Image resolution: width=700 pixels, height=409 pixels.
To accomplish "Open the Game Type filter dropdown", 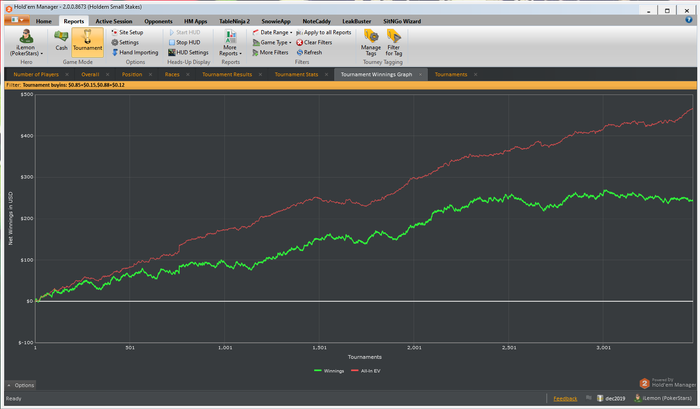I will click(272, 42).
